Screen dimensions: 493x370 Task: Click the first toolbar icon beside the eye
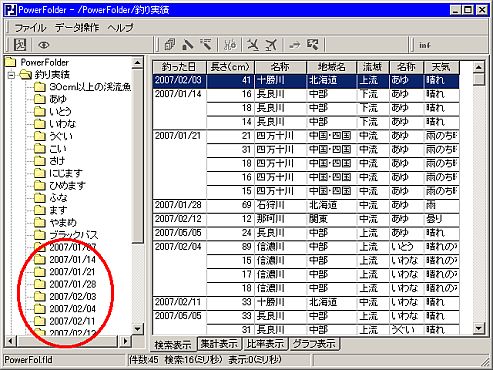pos(20,44)
